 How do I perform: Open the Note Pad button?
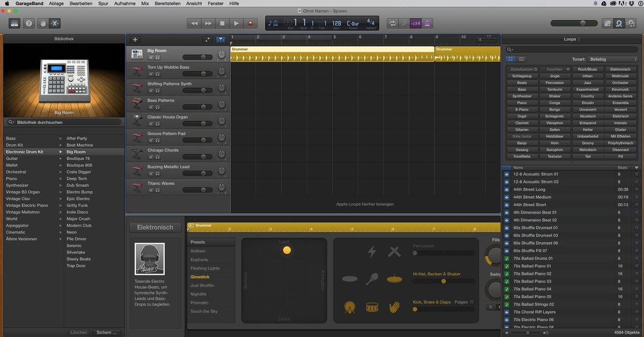point(608,24)
